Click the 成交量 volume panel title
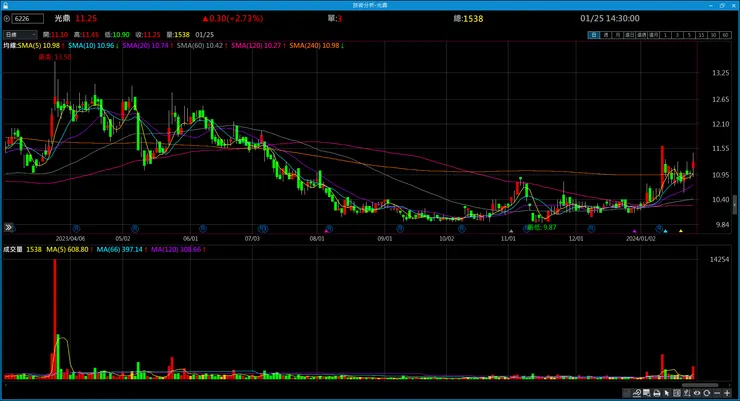The width and height of the screenshot is (740, 401). click(x=13, y=249)
